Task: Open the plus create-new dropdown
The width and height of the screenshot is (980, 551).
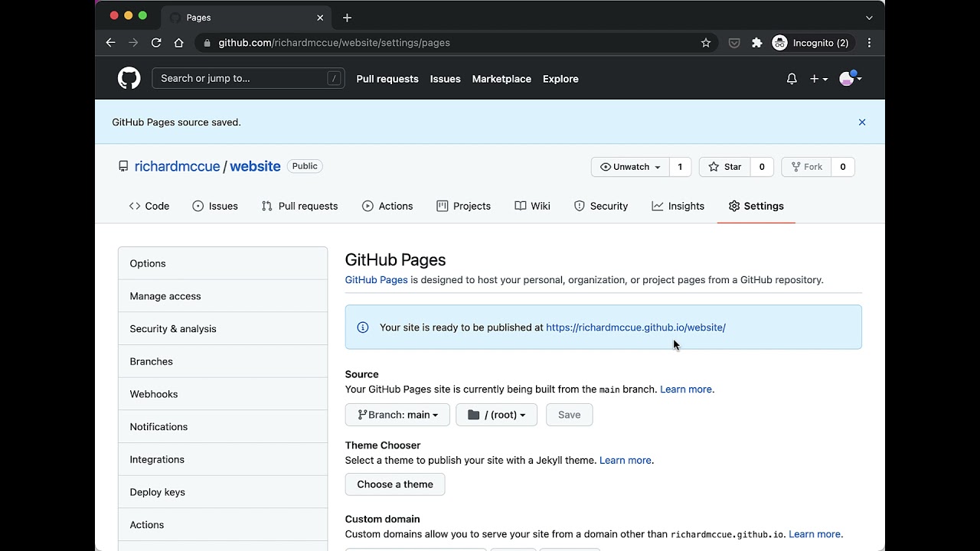Action: 818,79
